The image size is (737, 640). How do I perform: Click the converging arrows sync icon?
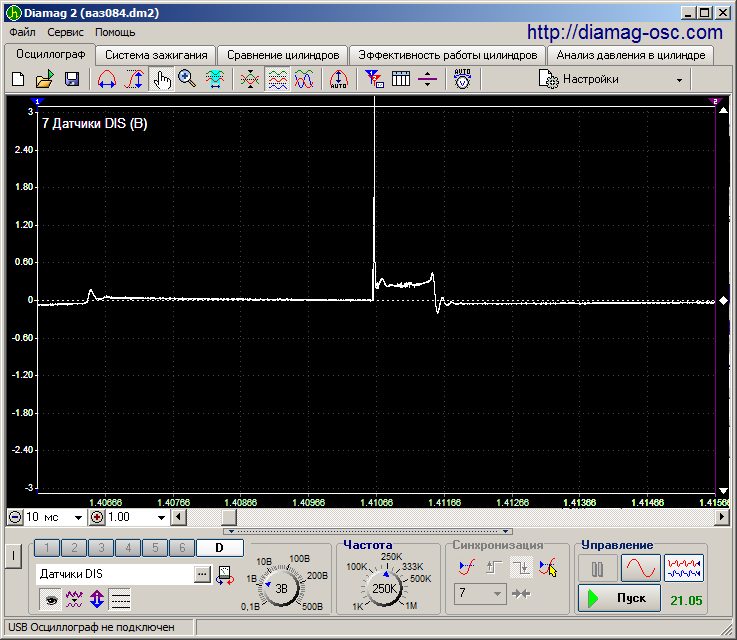coord(521,594)
